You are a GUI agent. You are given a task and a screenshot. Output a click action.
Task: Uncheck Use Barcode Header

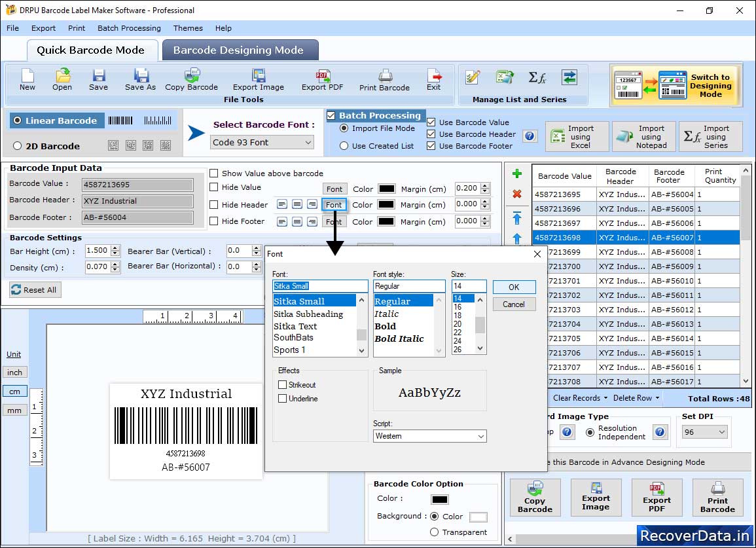[431, 134]
